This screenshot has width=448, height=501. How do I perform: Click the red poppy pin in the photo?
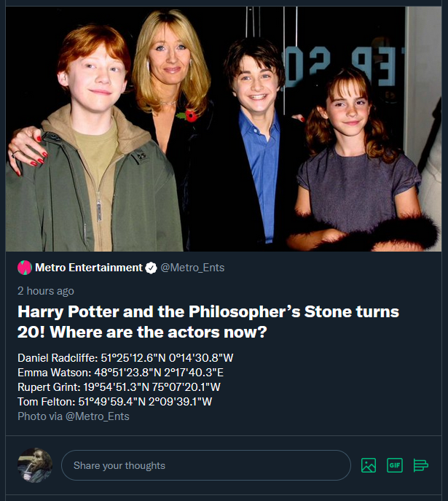coord(191,114)
